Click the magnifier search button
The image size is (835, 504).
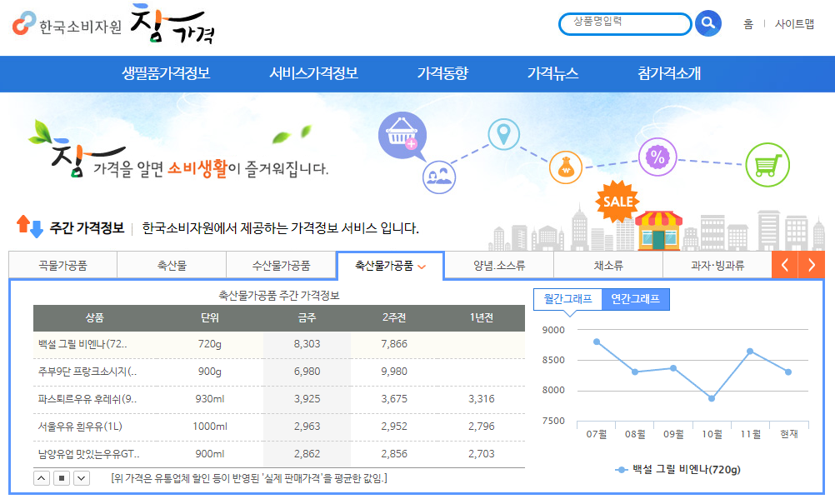708,23
